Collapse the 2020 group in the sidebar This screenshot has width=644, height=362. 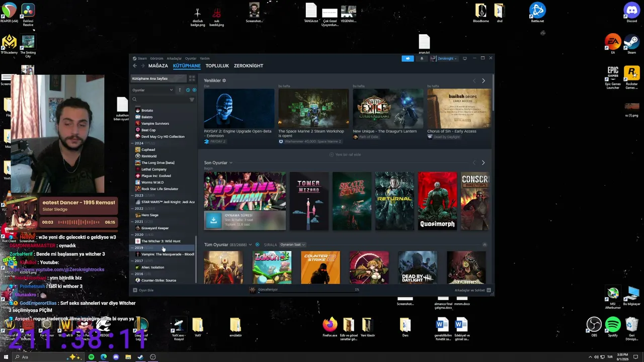pyautogui.click(x=133, y=235)
